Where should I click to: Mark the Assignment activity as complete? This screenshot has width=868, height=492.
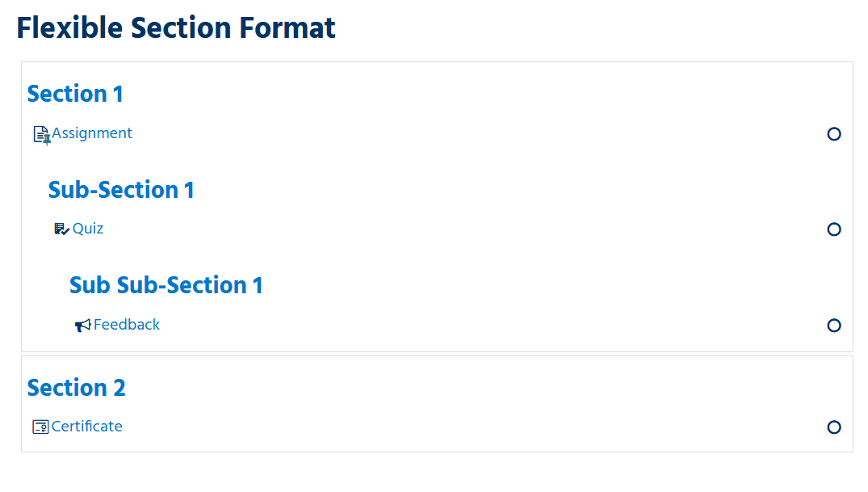point(834,134)
